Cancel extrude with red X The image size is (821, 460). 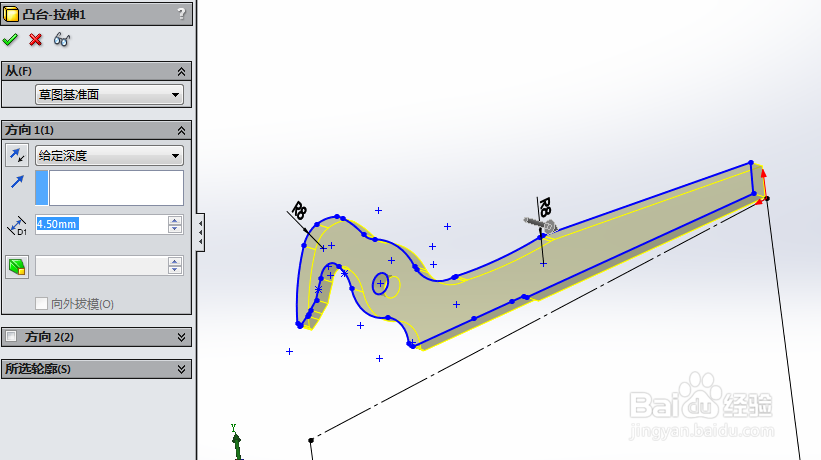(x=36, y=40)
